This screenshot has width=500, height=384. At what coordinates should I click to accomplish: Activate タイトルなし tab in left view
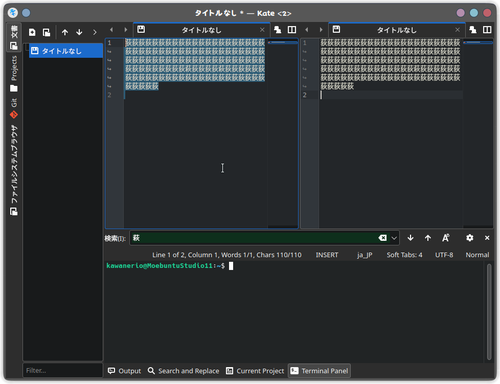(x=201, y=30)
